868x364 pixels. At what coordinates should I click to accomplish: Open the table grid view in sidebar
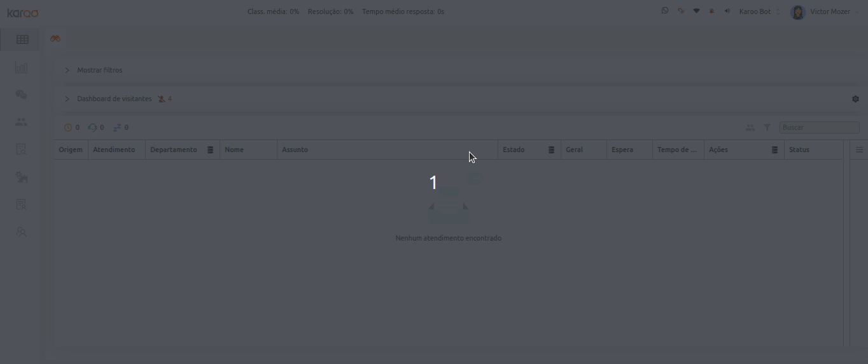[22, 39]
